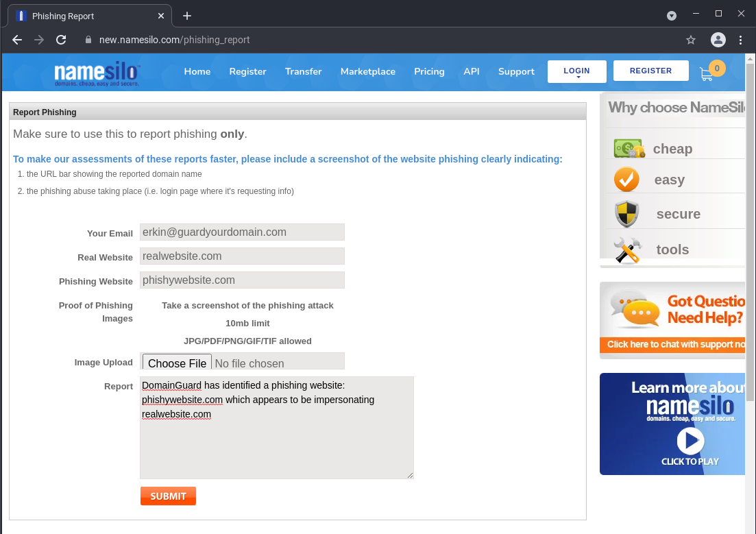
Task: Reload the page with the refresh icon
Action: pos(61,40)
